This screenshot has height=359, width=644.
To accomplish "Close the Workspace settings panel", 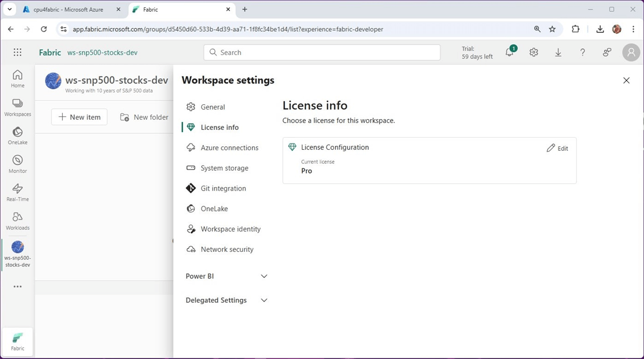I will click(626, 81).
